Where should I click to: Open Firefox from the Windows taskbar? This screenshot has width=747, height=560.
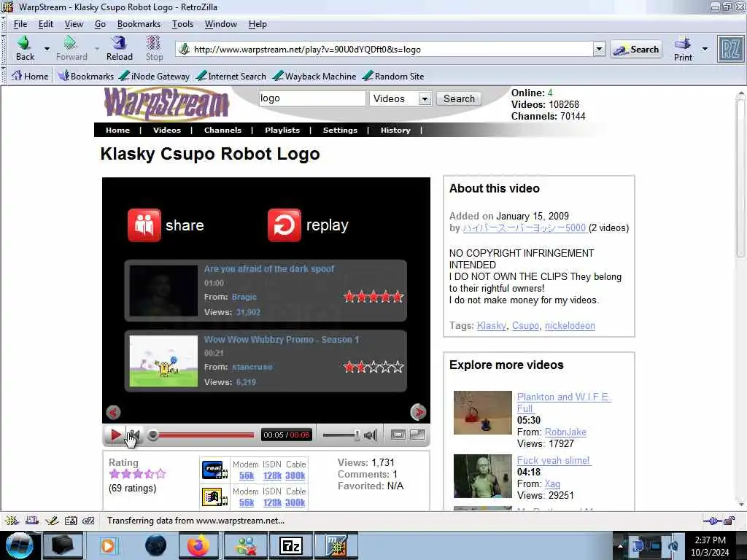[198, 545]
